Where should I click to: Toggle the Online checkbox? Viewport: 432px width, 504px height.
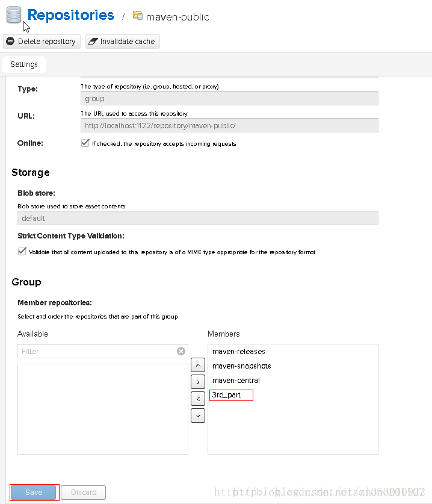(85, 143)
